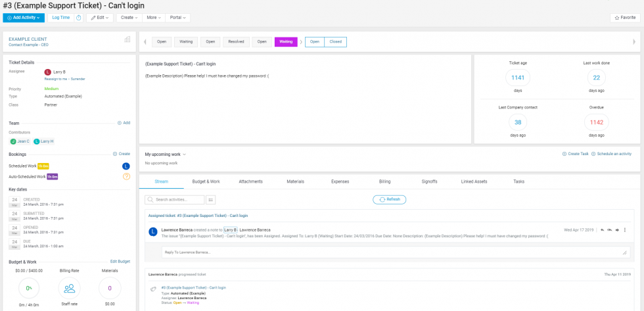The image size is (644, 311).
Task: Click the Create Task link
Action: (x=576, y=154)
